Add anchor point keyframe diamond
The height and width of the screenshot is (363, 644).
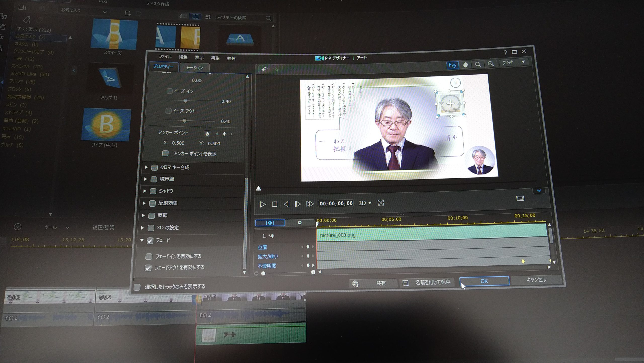click(224, 134)
